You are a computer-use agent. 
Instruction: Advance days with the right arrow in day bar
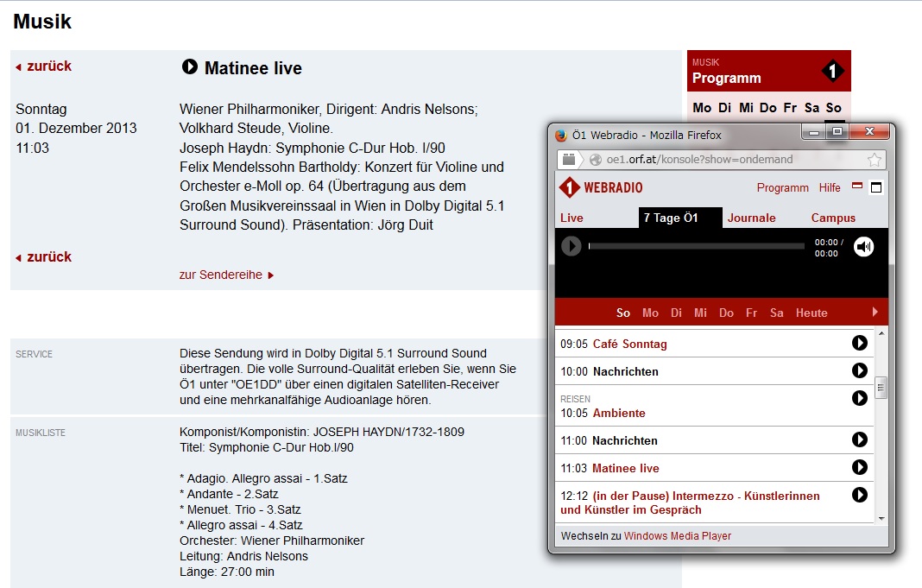click(875, 313)
